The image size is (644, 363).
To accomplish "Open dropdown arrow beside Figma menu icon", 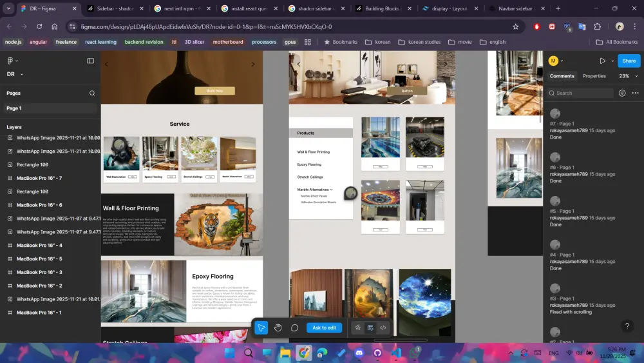I will [17, 61].
